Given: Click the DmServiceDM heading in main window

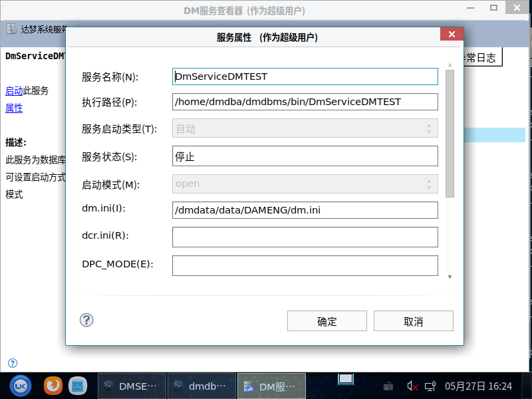Looking at the screenshot, I should (x=35, y=56).
